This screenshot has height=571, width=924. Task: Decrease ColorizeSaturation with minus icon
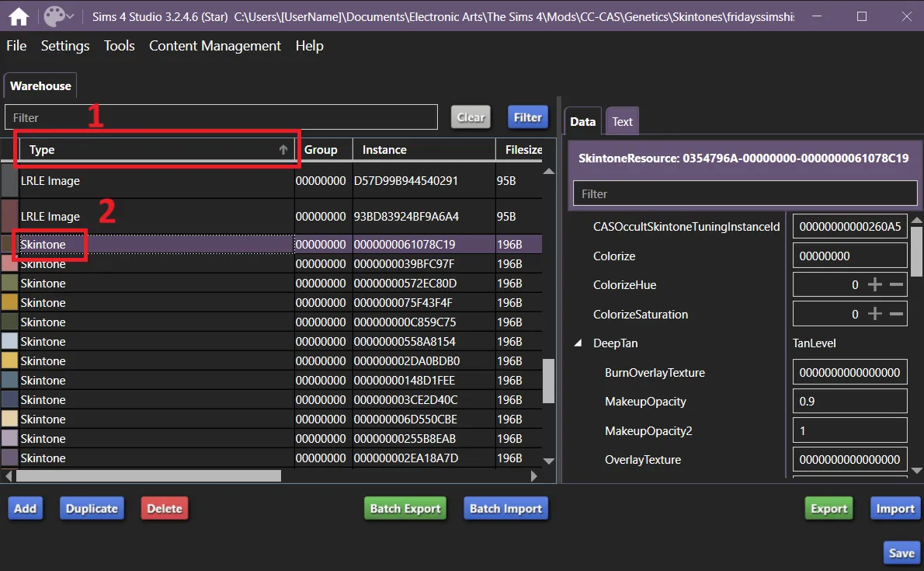coord(896,315)
